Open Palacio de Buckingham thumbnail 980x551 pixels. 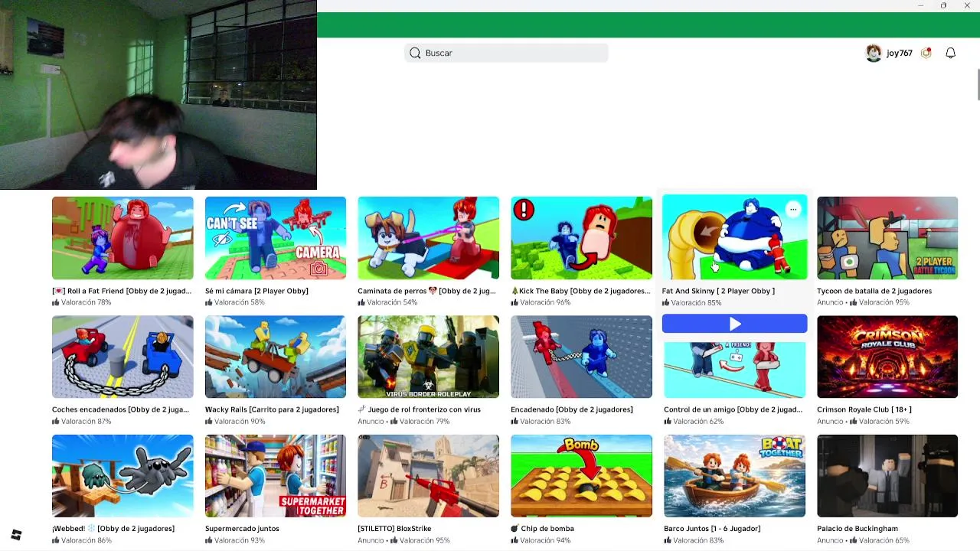pos(887,476)
